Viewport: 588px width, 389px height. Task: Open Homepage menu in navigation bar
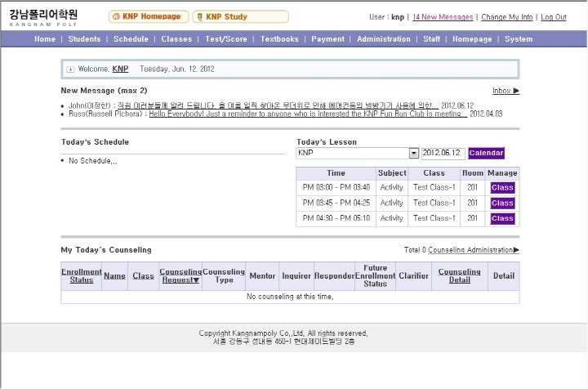coord(472,39)
